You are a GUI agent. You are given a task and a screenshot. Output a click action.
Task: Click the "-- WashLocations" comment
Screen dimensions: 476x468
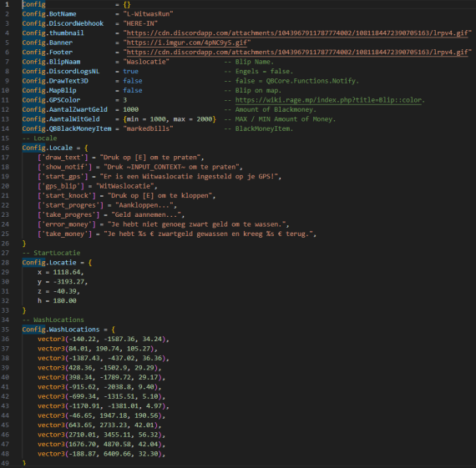[x=53, y=320]
